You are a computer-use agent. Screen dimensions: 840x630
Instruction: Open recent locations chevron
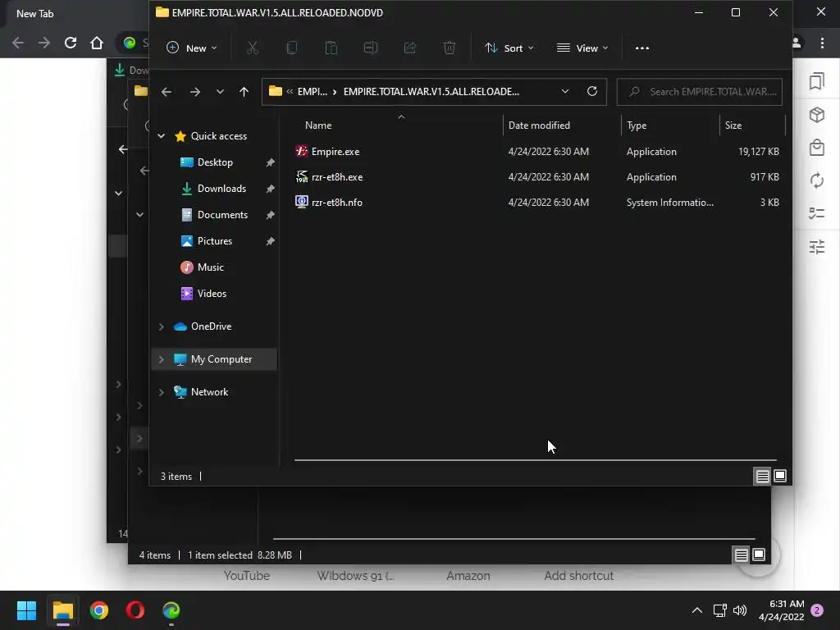(x=220, y=92)
